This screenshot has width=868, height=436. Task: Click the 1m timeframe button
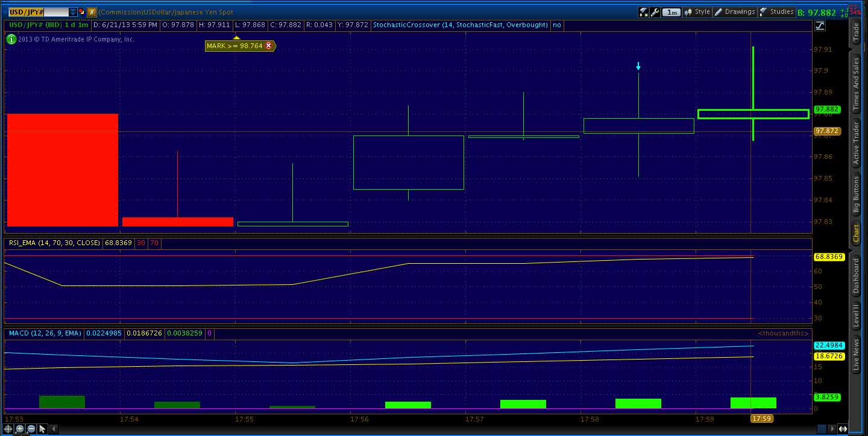click(x=671, y=12)
